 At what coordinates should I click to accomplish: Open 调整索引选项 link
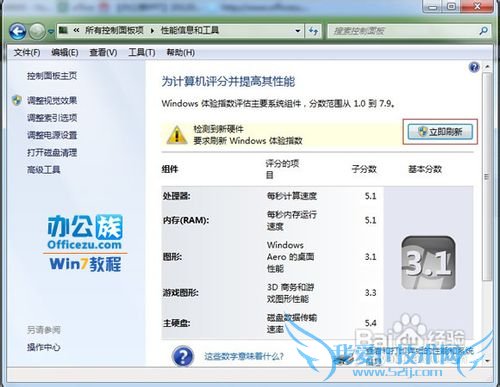52,118
